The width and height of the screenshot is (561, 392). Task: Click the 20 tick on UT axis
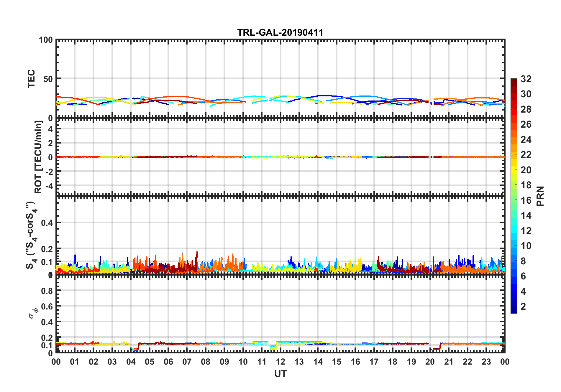430,362
